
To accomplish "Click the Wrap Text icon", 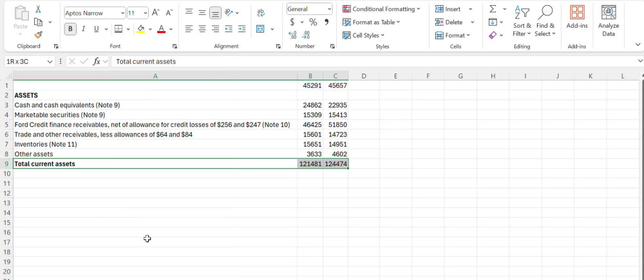I will click(261, 13).
